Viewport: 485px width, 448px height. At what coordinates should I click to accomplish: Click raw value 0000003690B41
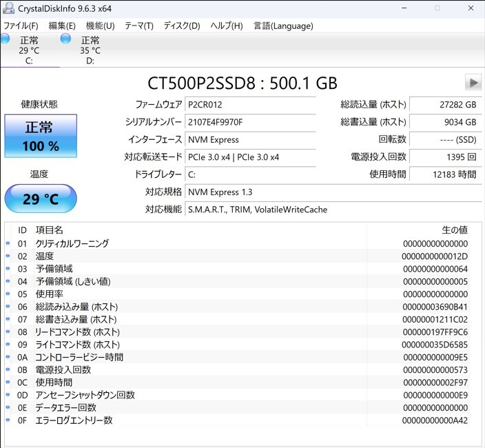tap(435, 307)
